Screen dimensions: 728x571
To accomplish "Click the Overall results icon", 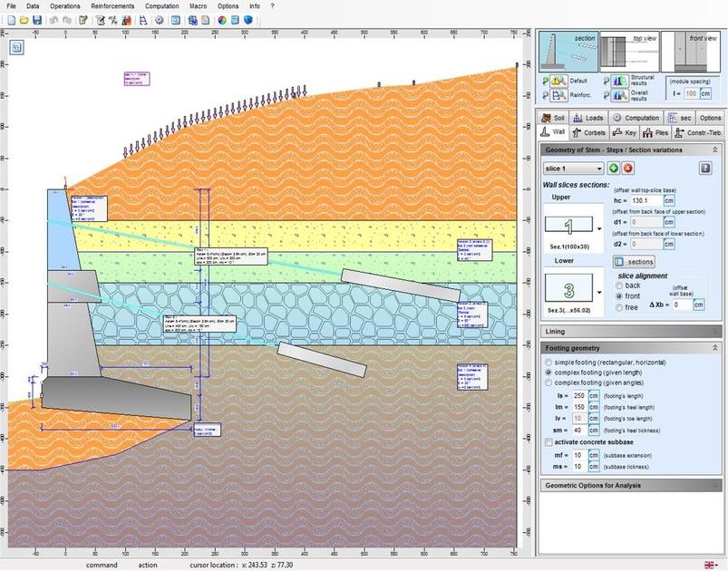I will point(619,93).
